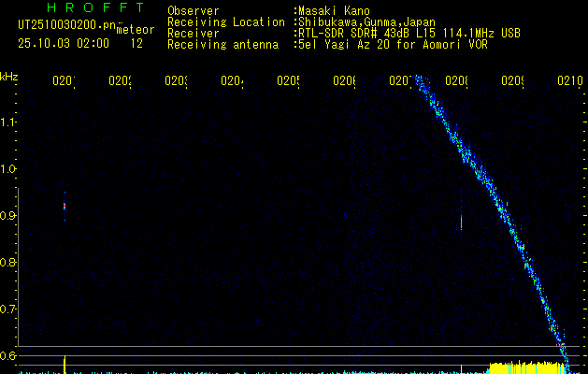The width and height of the screenshot is (588, 374).
Task: Click the 25.10.03 02:00 timestamp
Action: (62, 43)
